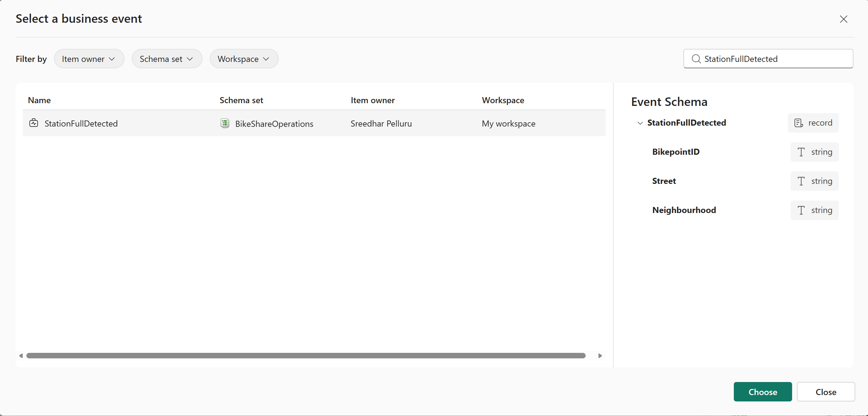Select the StationFullDetected row name
Screen dimensions: 868x416
[81, 123]
